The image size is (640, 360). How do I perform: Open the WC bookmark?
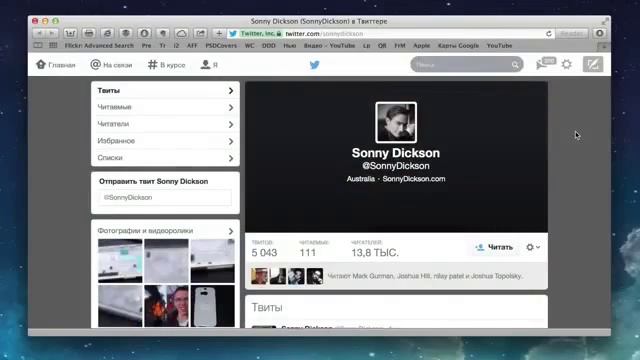coord(249,46)
